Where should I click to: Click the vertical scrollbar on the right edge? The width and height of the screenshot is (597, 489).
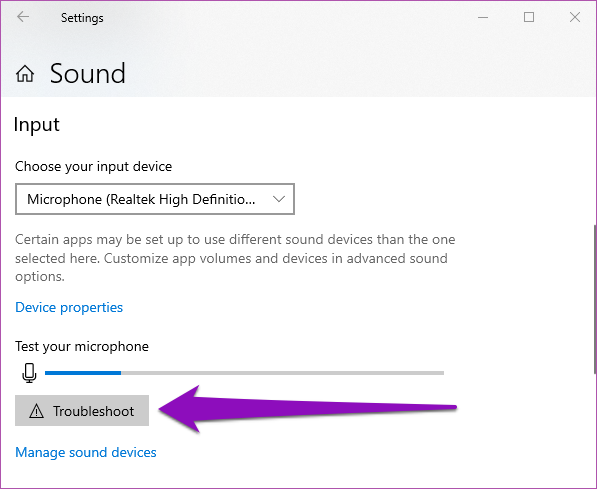click(x=594, y=299)
